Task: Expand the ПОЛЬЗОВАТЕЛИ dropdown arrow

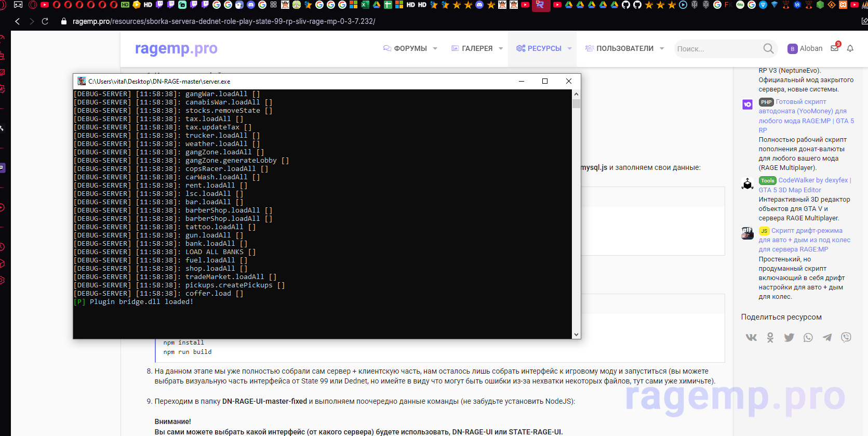Action: pyautogui.click(x=662, y=48)
